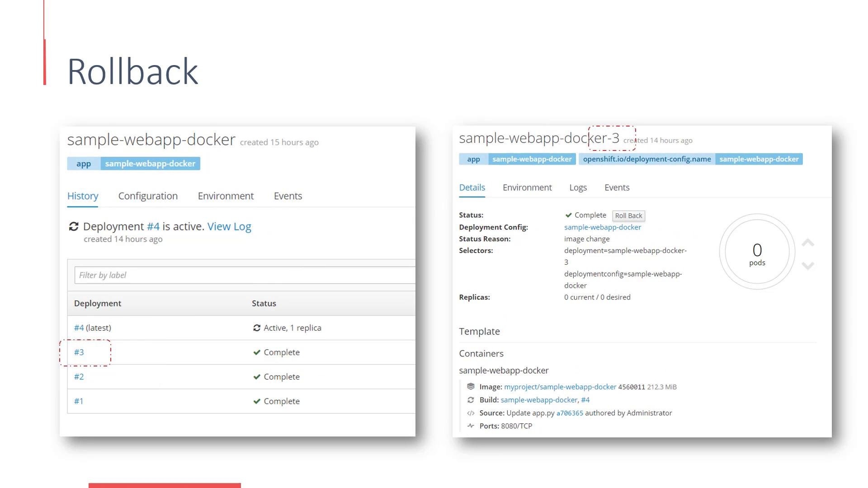Click the ports pulse icon beside Ports
The height and width of the screenshot is (488, 868).
click(x=471, y=426)
